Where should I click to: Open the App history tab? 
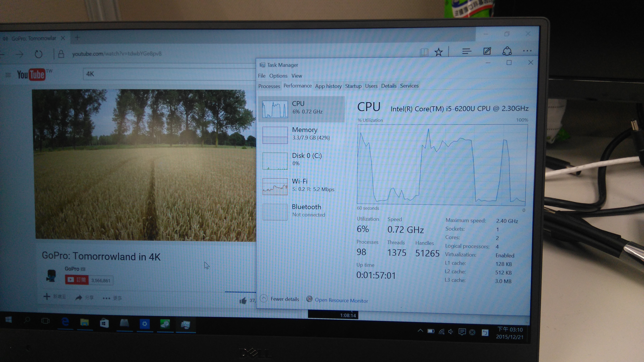(x=328, y=86)
